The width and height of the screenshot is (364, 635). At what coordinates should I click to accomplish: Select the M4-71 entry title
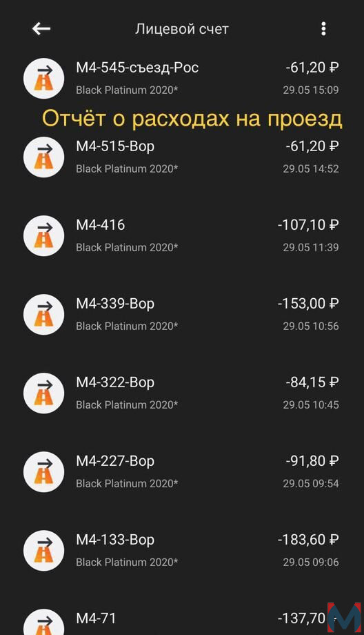(96, 618)
